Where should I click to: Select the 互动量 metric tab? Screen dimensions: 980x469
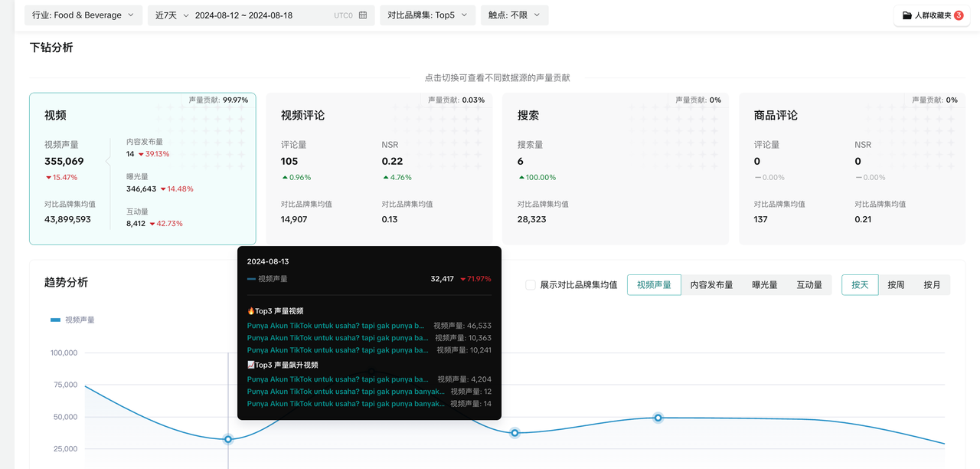click(808, 285)
